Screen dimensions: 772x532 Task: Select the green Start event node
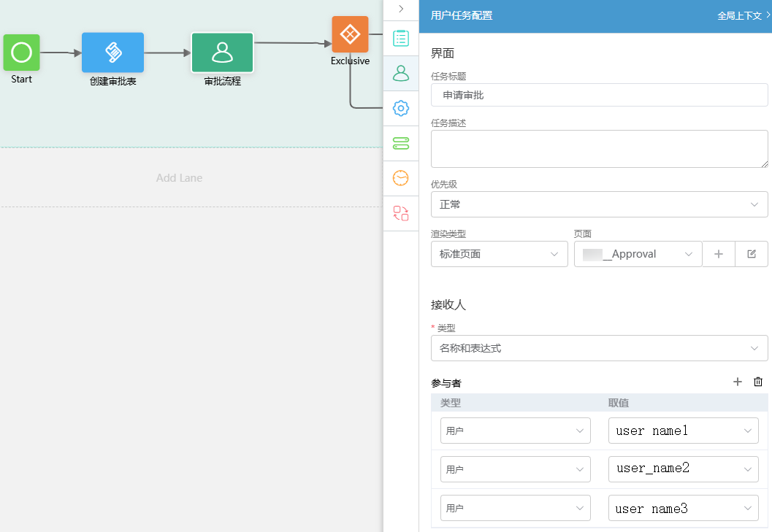[x=22, y=52]
